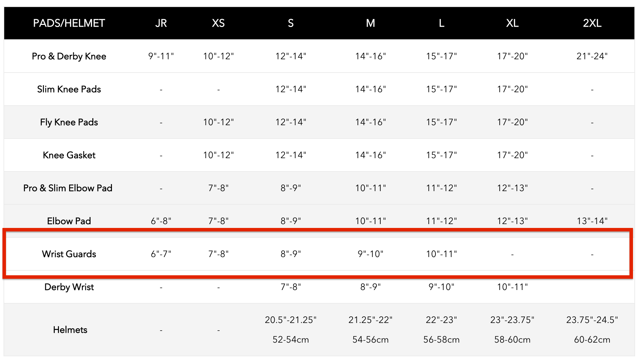Click Wrist Guards JR size 6"-7" cell

tap(161, 254)
